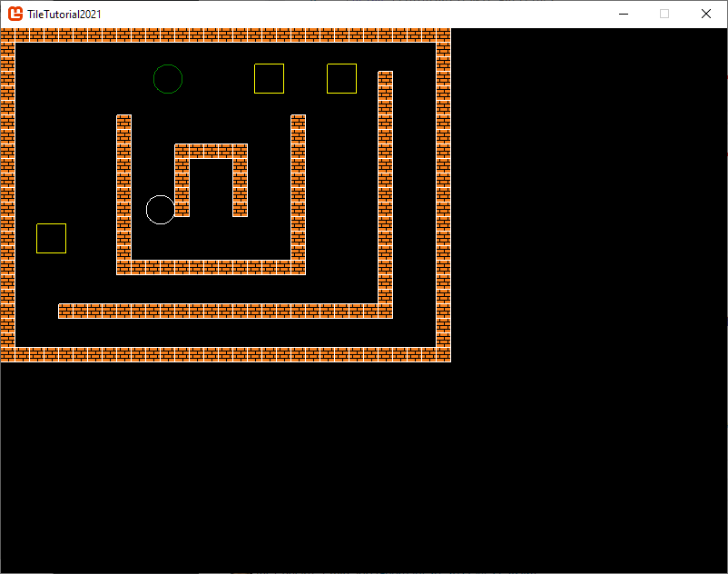Close the TileTutorial2021 window
Image resolution: width=728 pixels, height=574 pixels.
pos(705,14)
